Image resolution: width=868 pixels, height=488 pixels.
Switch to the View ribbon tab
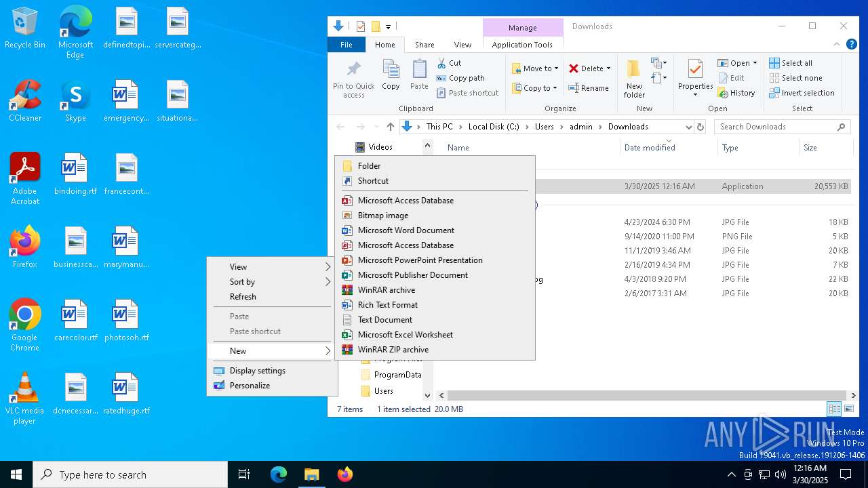[x=462, y=45]
